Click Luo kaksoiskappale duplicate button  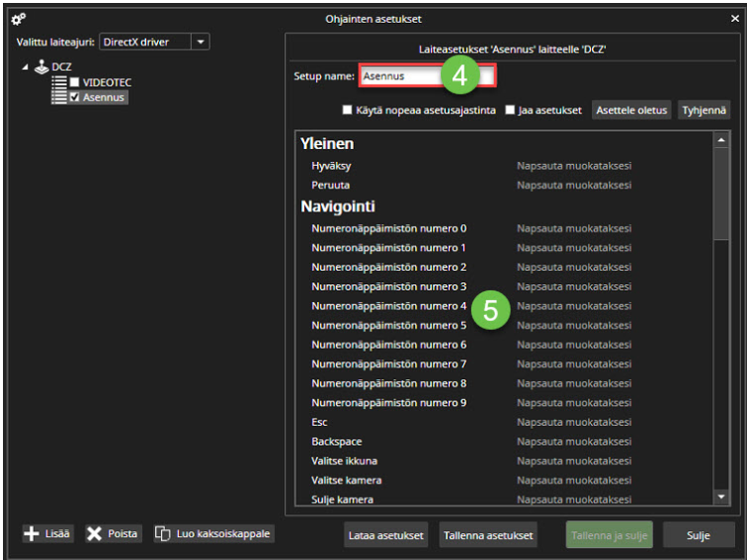point(214,533)
